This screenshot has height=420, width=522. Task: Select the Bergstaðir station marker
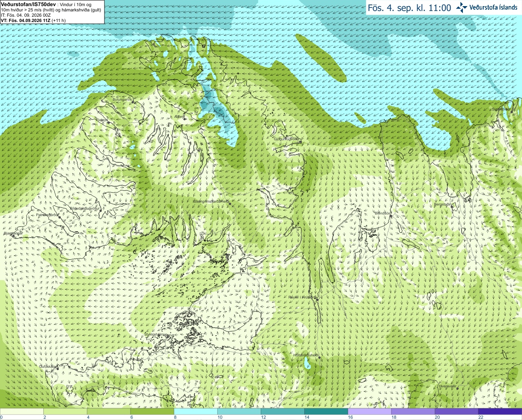click(452, 207)
